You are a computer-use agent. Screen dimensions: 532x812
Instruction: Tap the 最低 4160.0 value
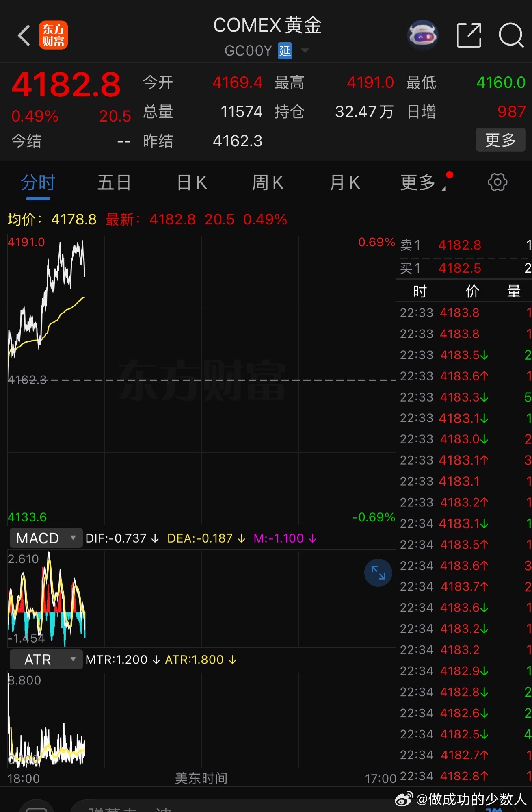point(501,83)
